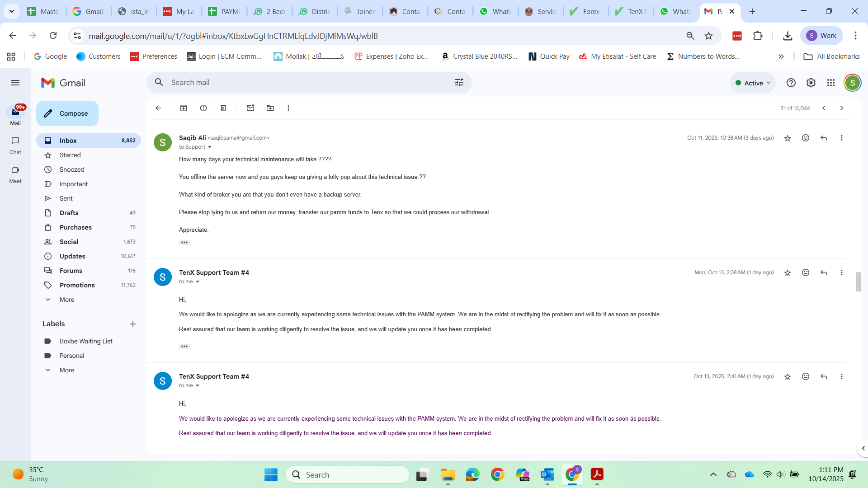Go back to inbox list arrow
868x488 pixels.
(x=158, y=108)
